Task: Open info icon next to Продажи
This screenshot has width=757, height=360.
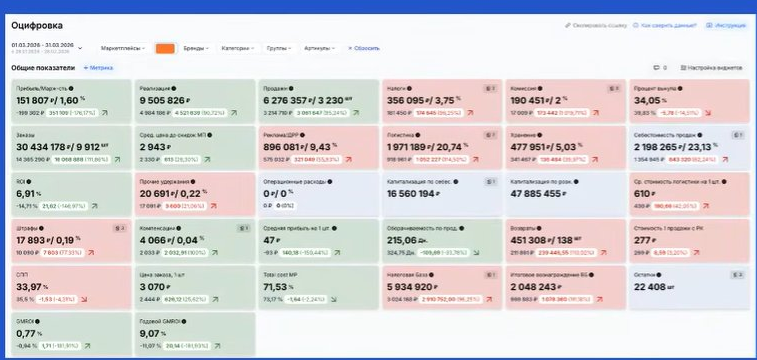Action: coord(292,89)
